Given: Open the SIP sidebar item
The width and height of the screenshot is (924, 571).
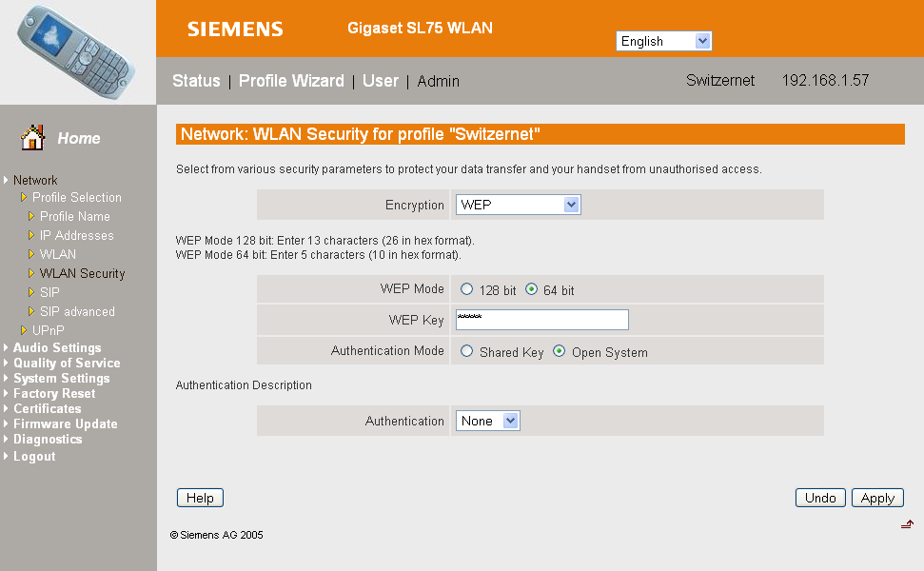Looking at the screenshot, I should (49, 292).
